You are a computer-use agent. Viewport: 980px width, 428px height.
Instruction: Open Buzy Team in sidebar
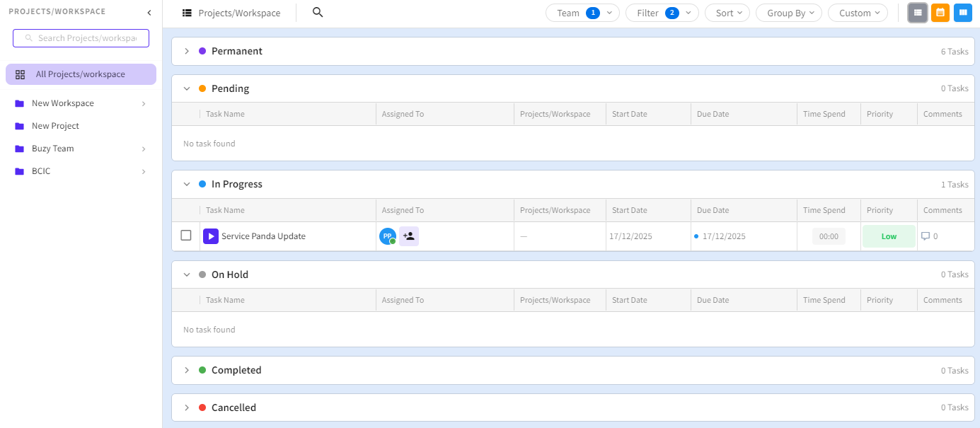[53, 149]
